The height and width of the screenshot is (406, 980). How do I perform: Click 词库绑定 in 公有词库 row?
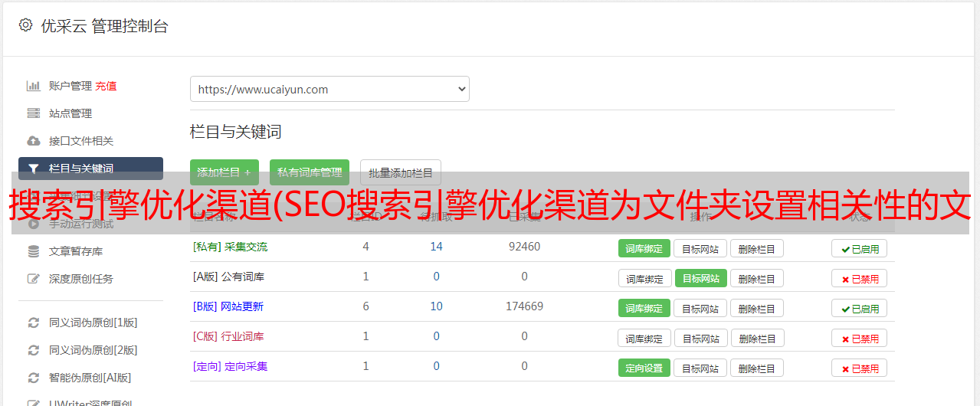click(644, 278)
